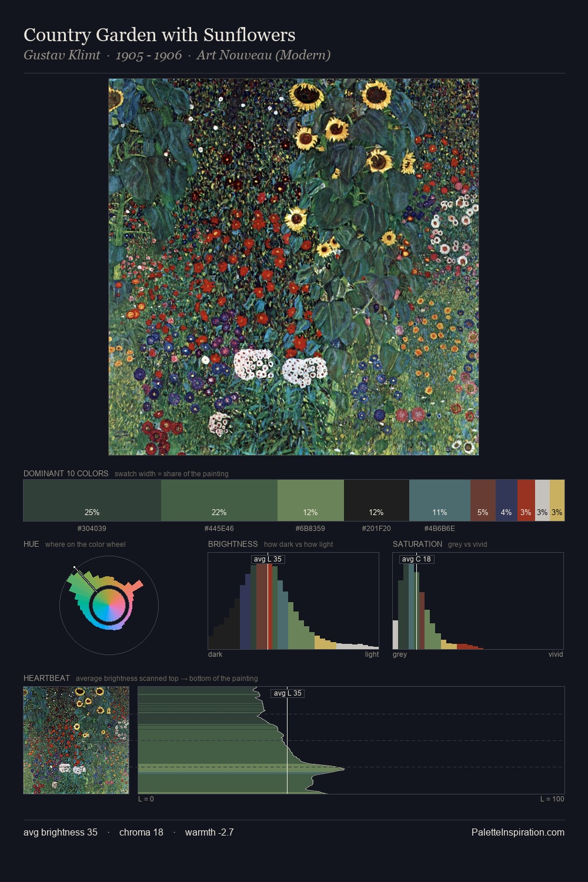The height and width of the screenshot is (882, 588).
Task: Select the 3% yellow-gold swatch
Action: point(557,500)
